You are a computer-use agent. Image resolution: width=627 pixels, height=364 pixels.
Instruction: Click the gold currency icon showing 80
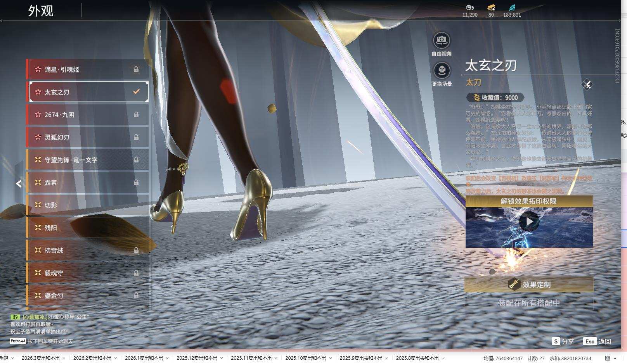click(x=491, y=7)
